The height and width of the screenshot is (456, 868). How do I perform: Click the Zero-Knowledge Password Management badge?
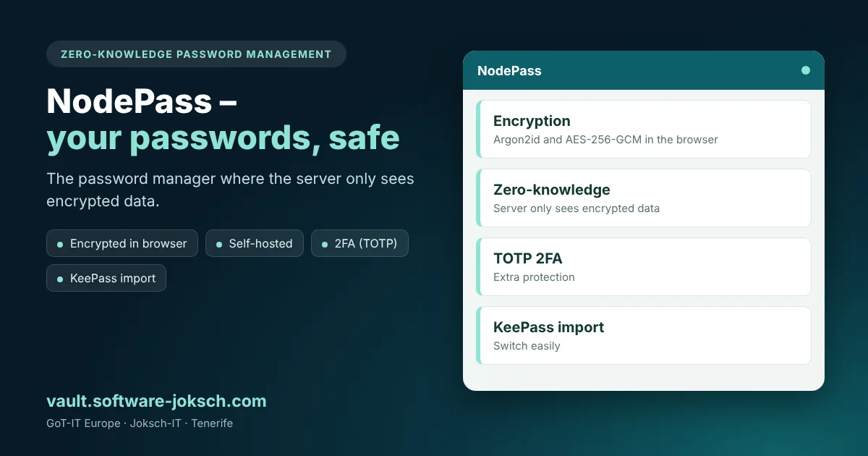pyautogui.click(x=196, y=54)
